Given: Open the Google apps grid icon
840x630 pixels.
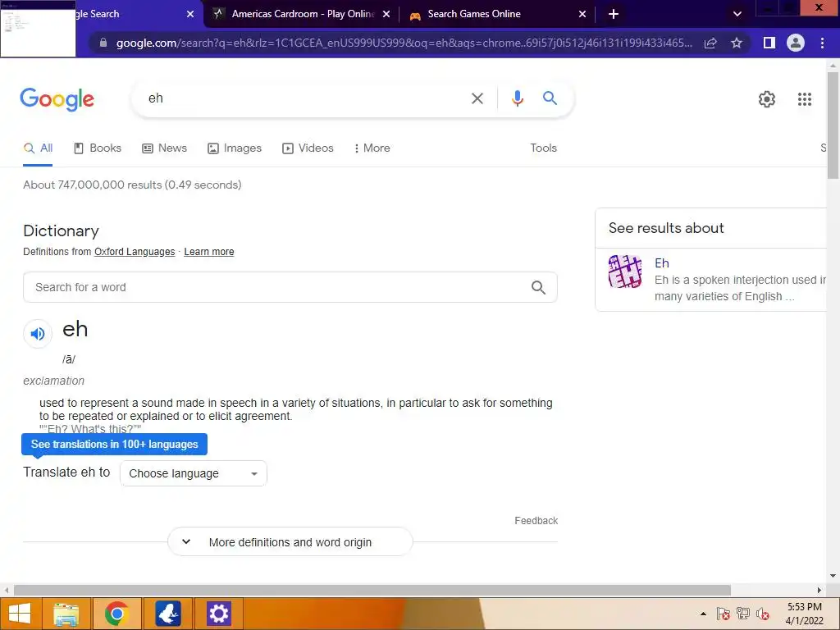Looking at the screenshot, I should click(804, 99).
